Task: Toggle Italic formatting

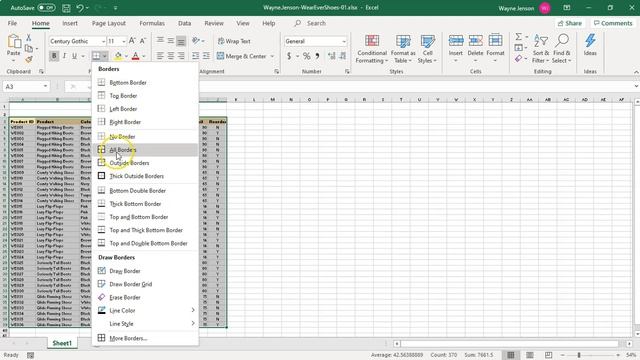Action: pyautogui.click(x=64, y=56)
